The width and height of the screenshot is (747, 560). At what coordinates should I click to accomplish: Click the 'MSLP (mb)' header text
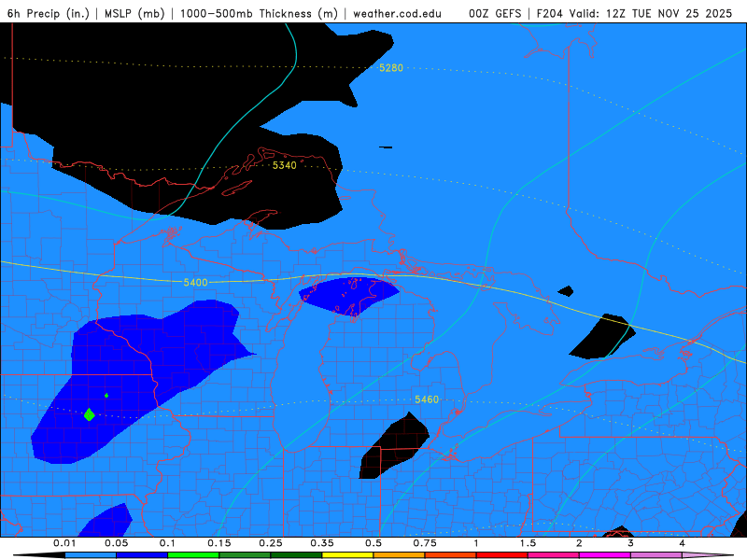click(134, 13)
